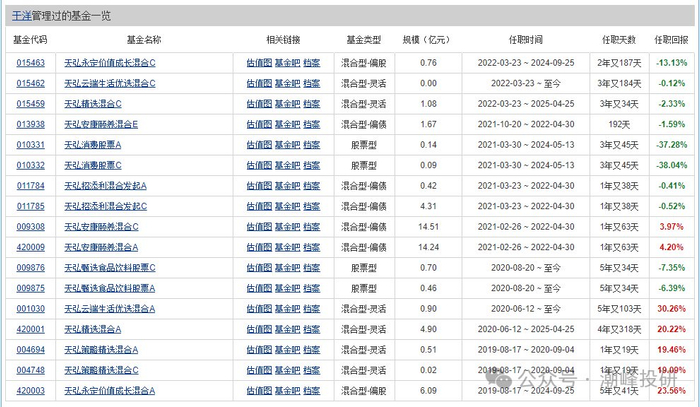Open fund code 009875 link
Screen dimensions: 700x407
(x=30, y=288)
